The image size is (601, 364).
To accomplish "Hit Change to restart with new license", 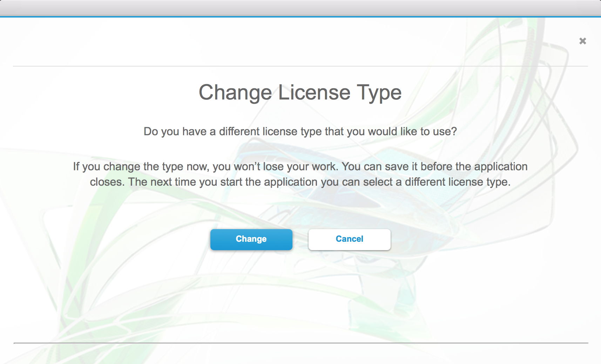I will tap(251, 239).
